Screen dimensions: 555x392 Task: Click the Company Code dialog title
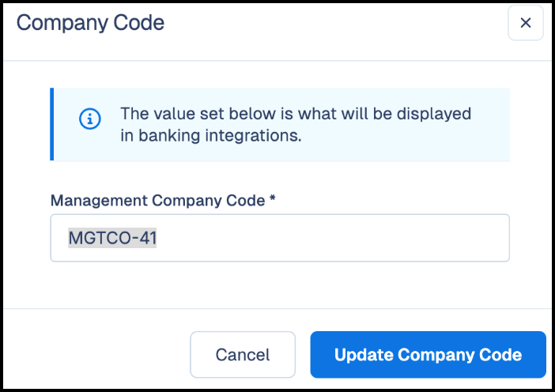(x=90, y=23)
